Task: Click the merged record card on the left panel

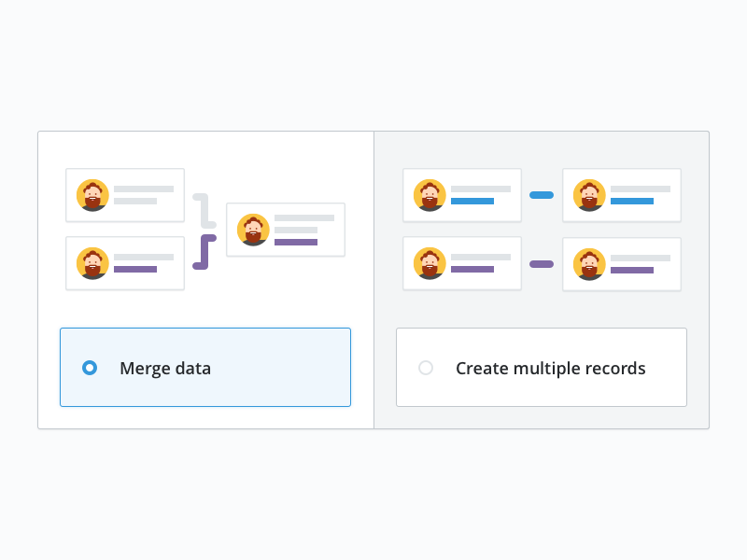Action: pyautogui.click(x=285, y=229)
